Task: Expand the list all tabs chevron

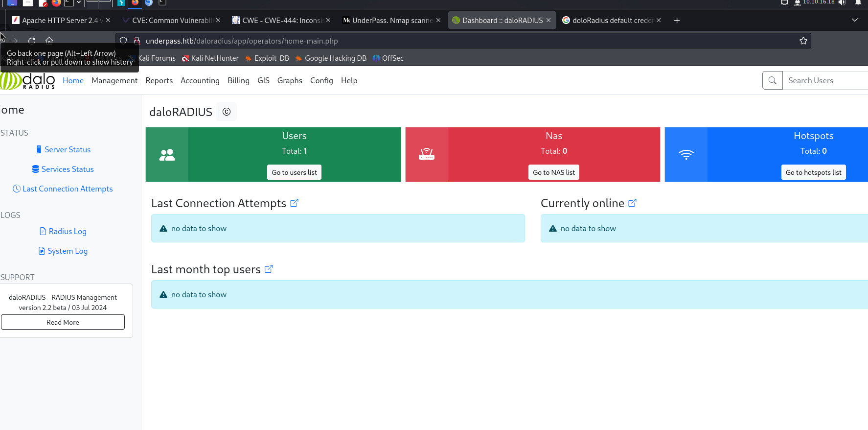Action: tap(854, 20)
